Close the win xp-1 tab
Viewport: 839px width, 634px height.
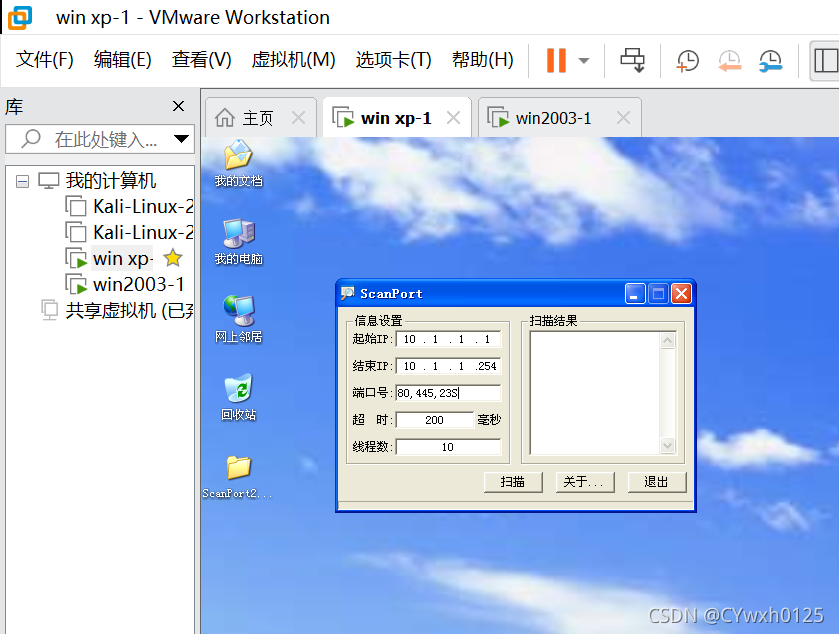coord(453,117)
